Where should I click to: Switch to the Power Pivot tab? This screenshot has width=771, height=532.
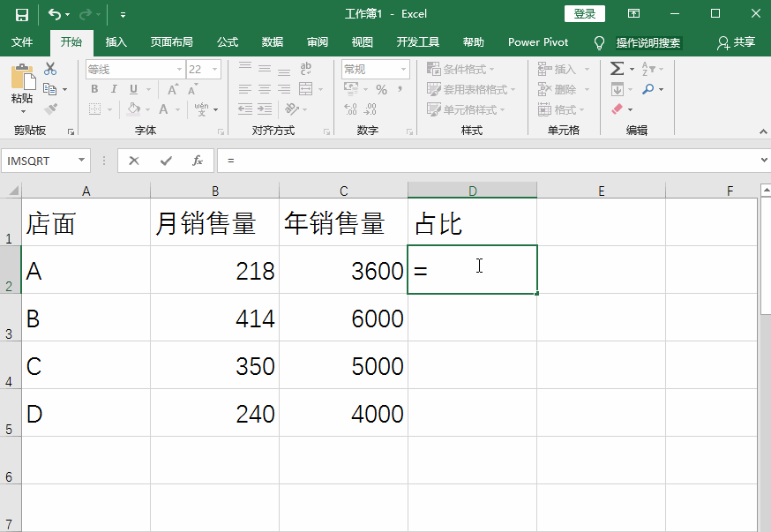(x=538, y=42)
